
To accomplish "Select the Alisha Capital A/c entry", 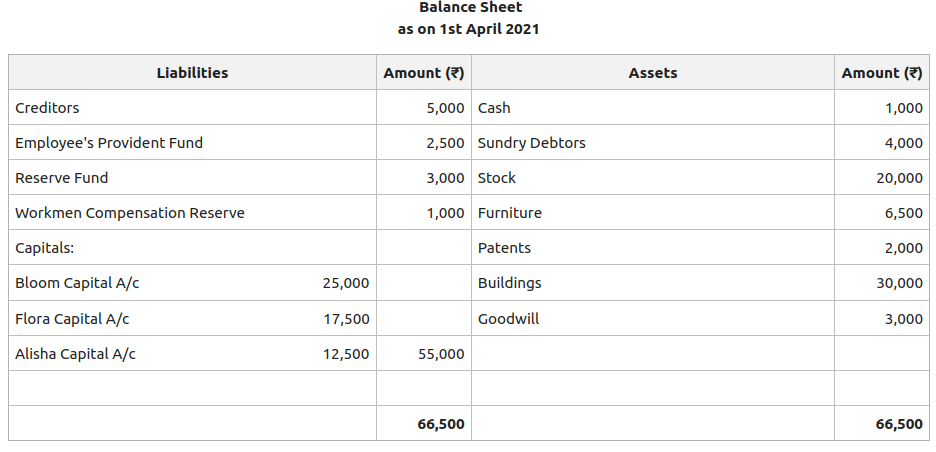I will pyautogui.click(x=76, y=354).
